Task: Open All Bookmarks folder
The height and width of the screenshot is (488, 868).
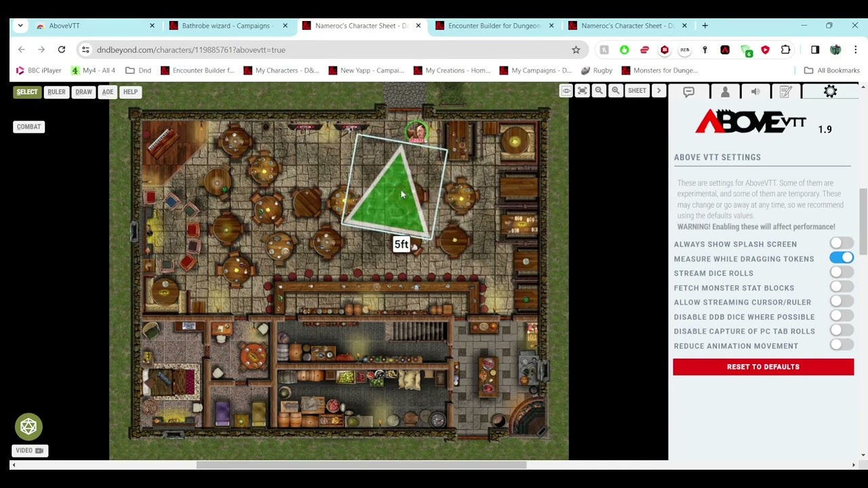Action: point(832,70)
